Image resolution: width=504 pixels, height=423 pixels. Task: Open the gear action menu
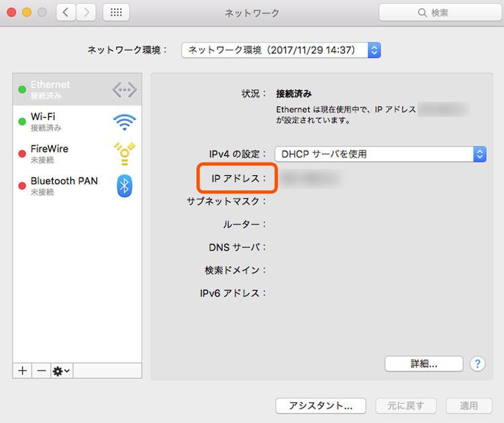pyautogui.click(x=61, y=371)
